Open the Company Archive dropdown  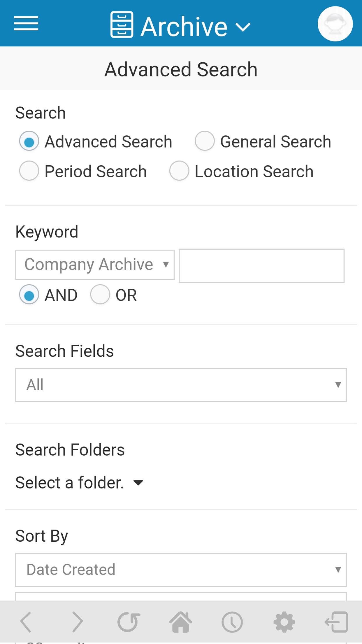(x=95, y=265)
